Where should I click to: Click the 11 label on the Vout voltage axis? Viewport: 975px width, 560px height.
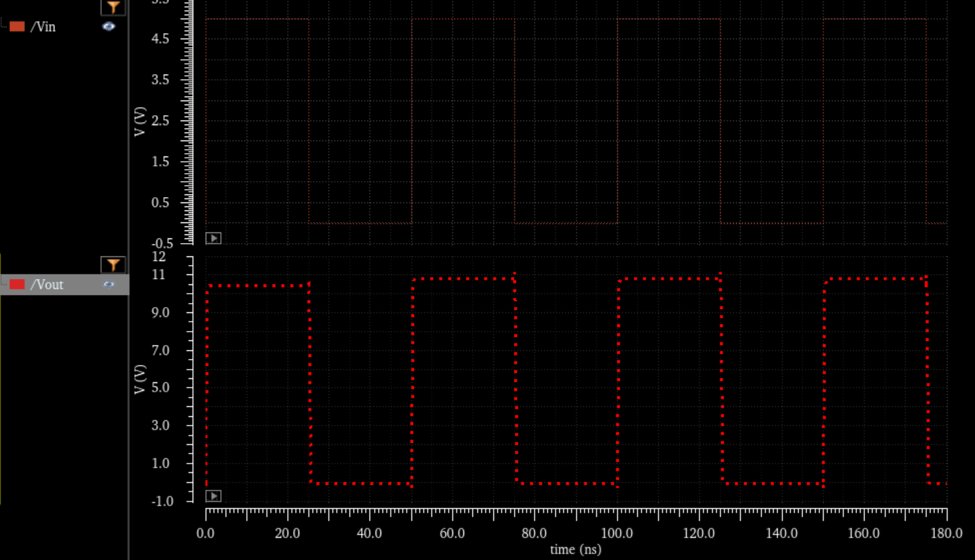point(159,274)
